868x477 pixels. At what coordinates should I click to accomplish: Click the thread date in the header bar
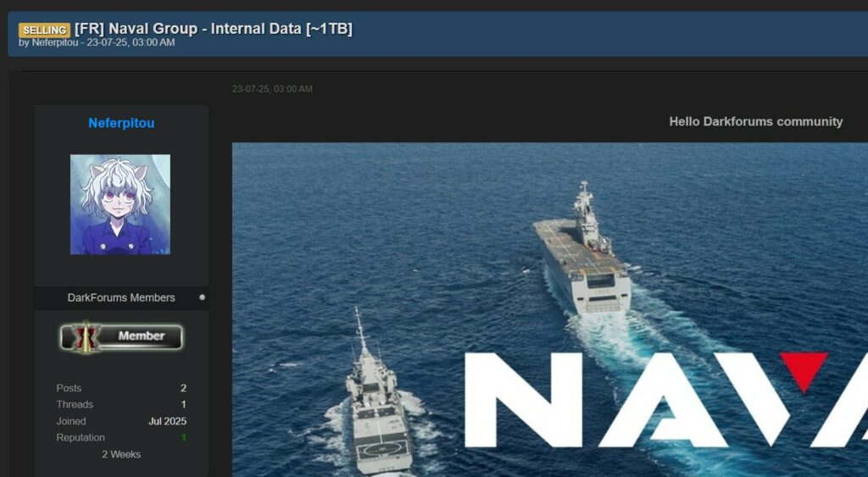coord(131,42)
